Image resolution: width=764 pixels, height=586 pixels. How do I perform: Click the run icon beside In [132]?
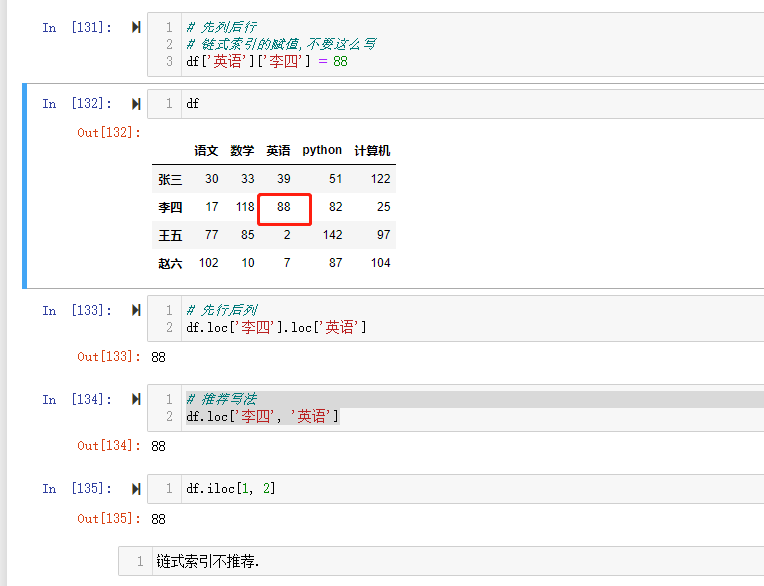click(x=135, y=104)
